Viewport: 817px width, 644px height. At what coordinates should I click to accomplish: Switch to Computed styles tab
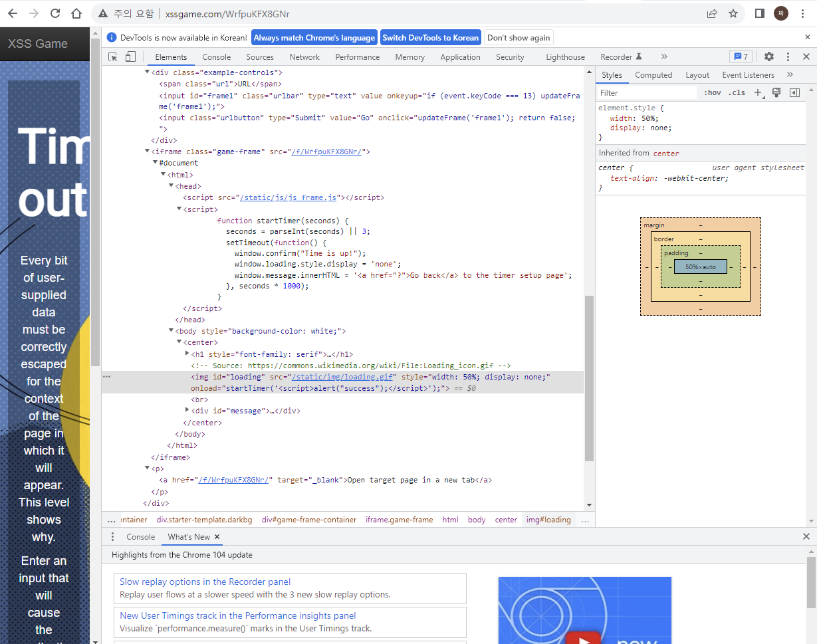[x=653, y=75]
